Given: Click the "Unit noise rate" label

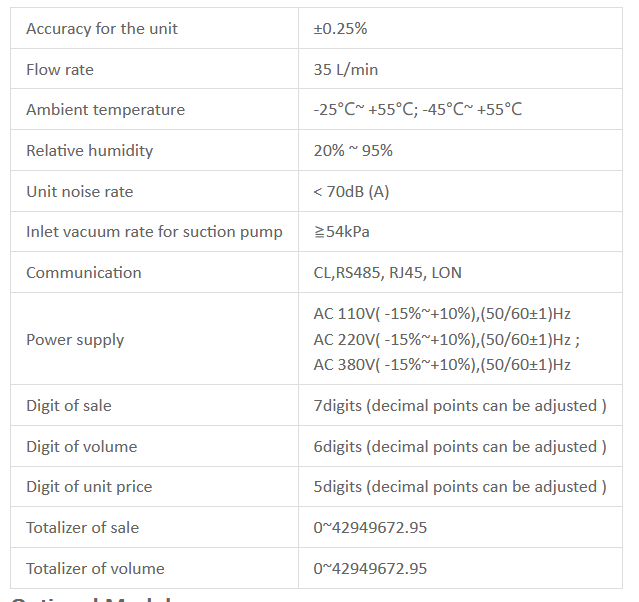Looking at the screenshot, I should tap(79, 191).
